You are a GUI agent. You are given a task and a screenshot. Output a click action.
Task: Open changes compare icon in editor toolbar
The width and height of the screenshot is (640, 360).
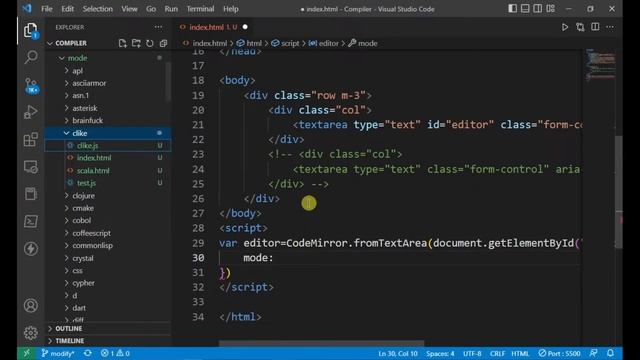tap(580, 27)
